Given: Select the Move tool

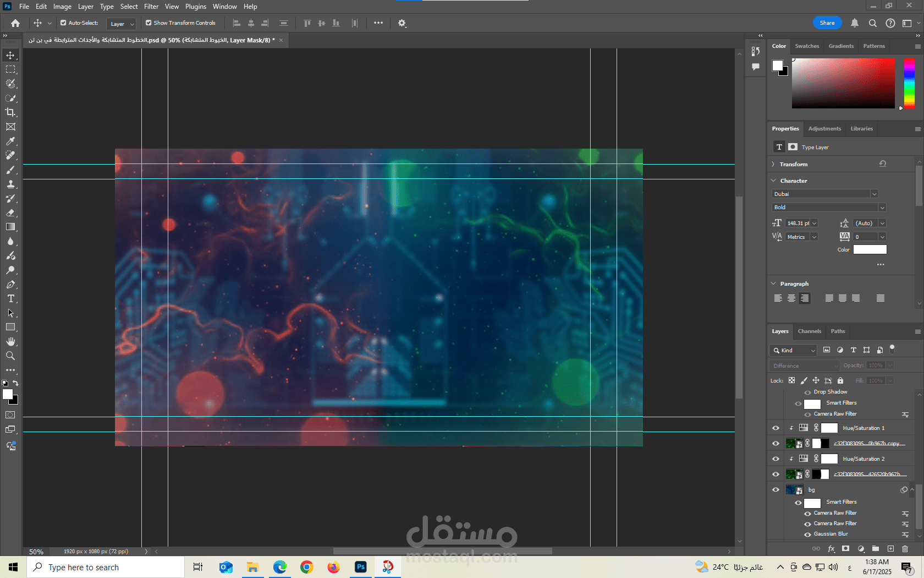Looking at the screenshot, I should tap(10, 55).
